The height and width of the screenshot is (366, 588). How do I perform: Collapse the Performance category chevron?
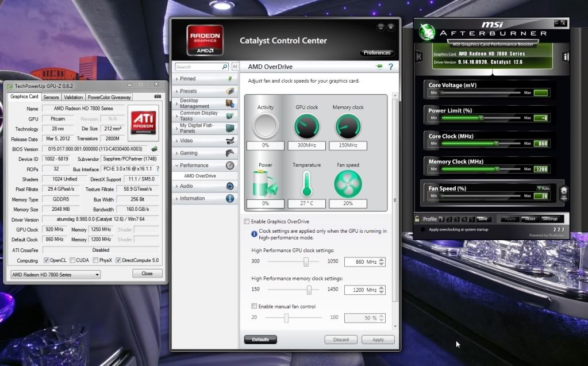click(176, 165)
